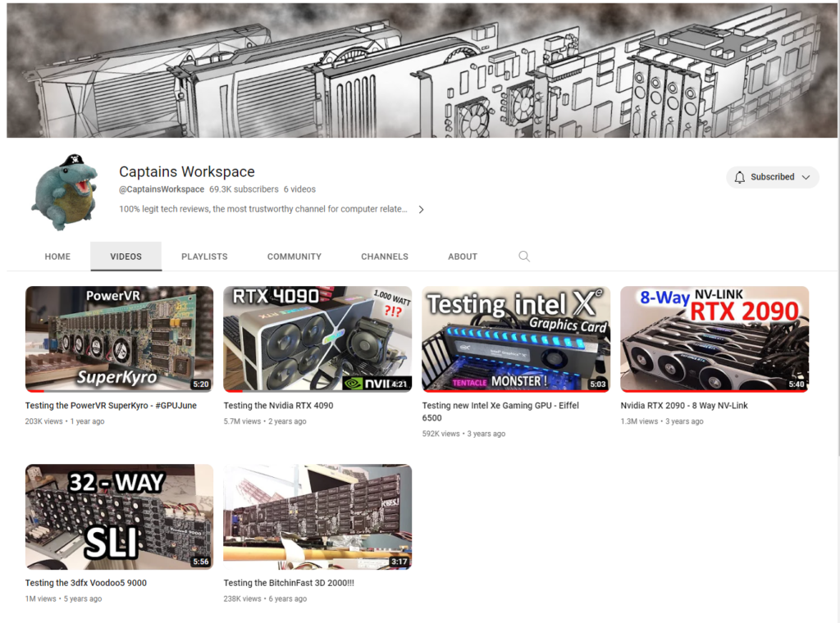Click the Subscribed button
Image resolution: width=840 pixels, height=623 pixels.
point(771,176)
